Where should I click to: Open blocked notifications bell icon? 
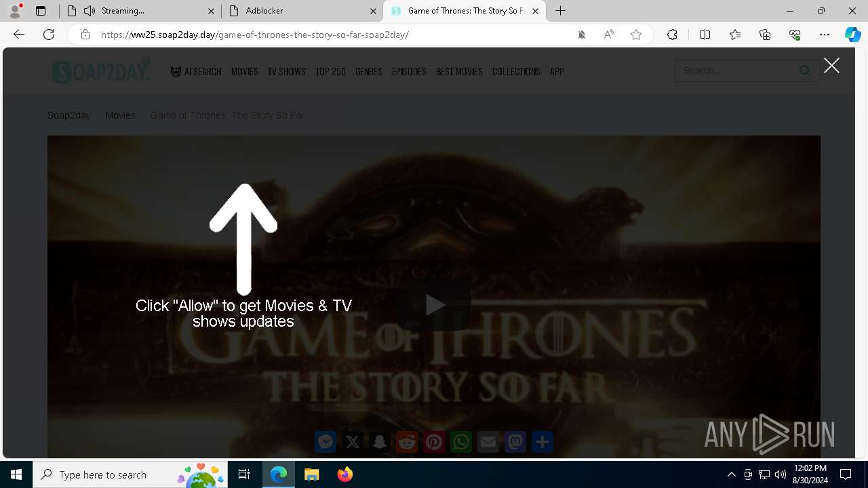click(581, 35)
